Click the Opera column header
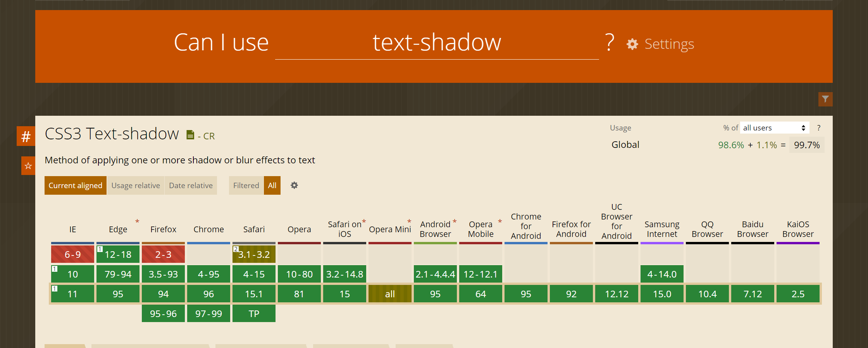Image resolution: width=868 pixels, height=348 pixels. (x=300, y=229)
